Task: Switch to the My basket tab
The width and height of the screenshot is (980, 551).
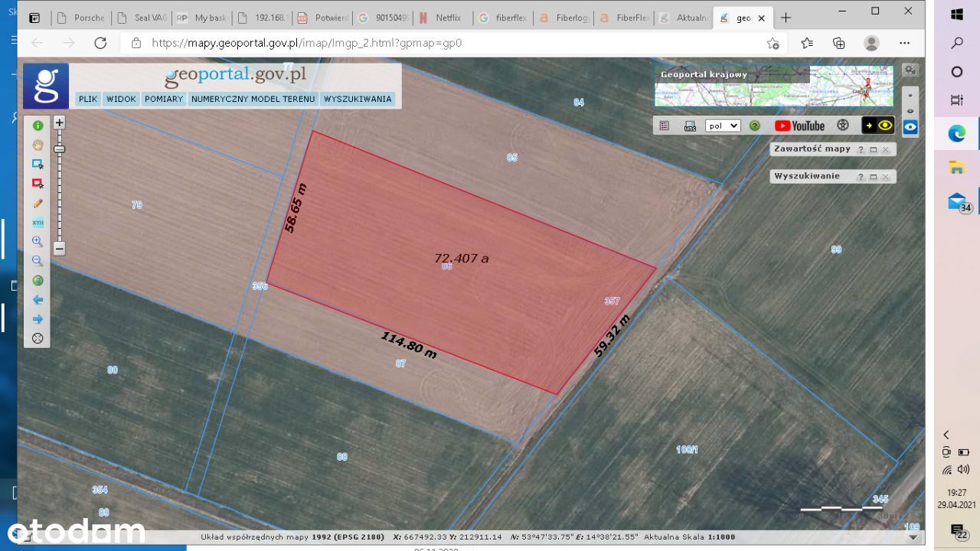Action: pyautogui.click(x=202, y=18)
